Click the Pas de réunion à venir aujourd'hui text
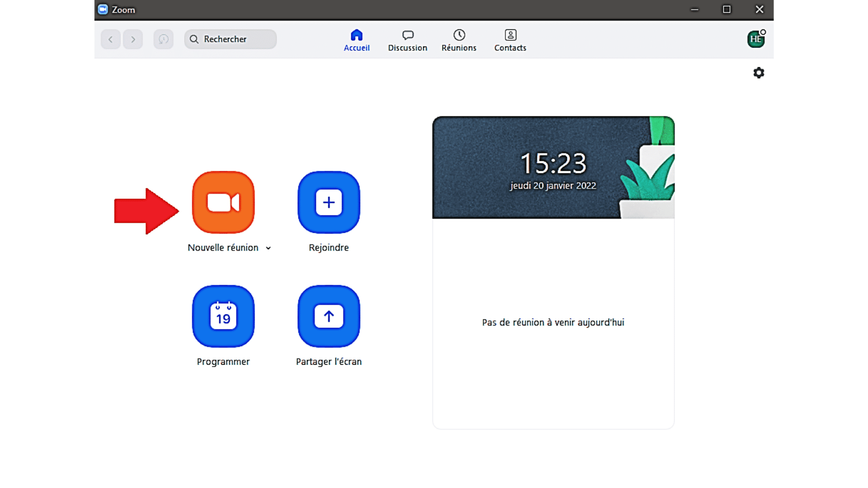Image resolution: width=868 pixels, height=488 pixels. click(x=553, y=322)
